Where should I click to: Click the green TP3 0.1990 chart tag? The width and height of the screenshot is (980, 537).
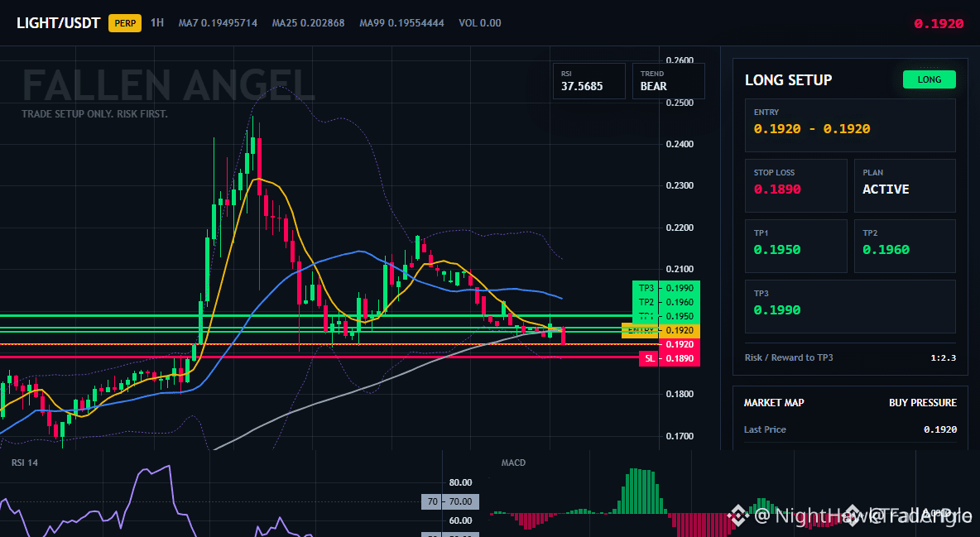coord(666,288)
